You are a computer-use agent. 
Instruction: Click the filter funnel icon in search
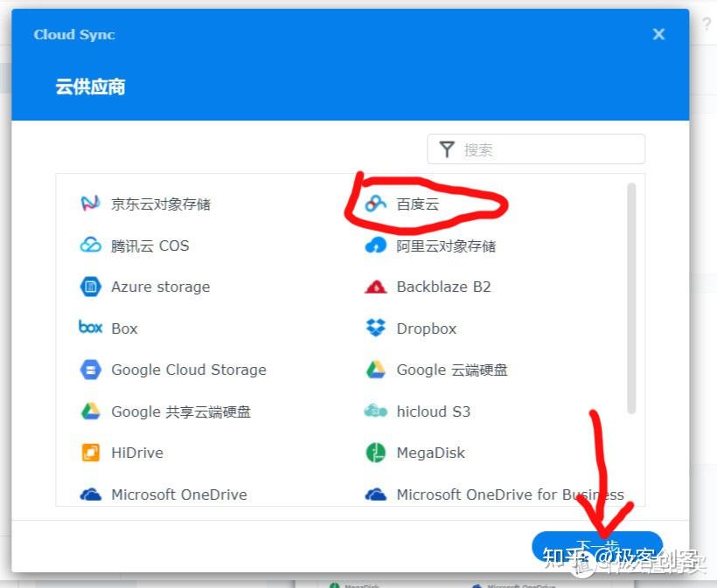447,149
